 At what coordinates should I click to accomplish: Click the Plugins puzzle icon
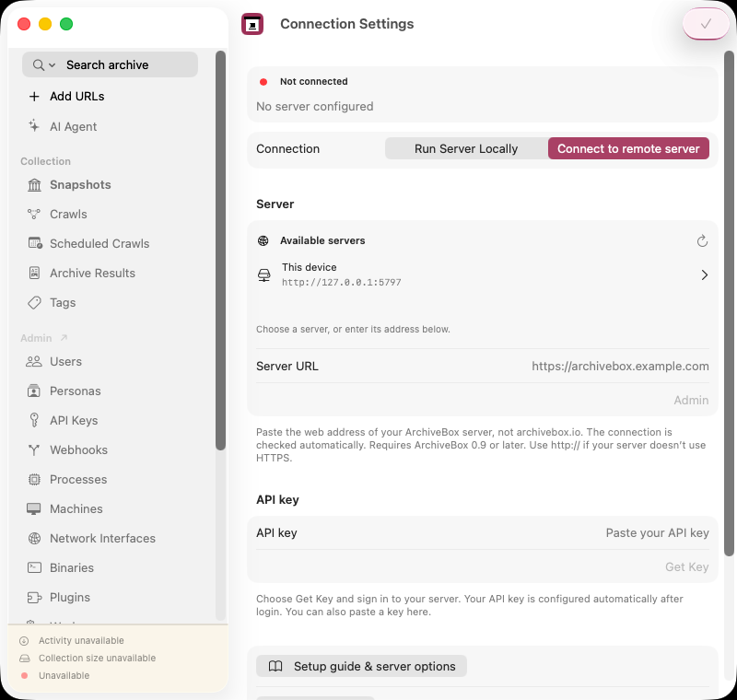(x=34, y=597)
